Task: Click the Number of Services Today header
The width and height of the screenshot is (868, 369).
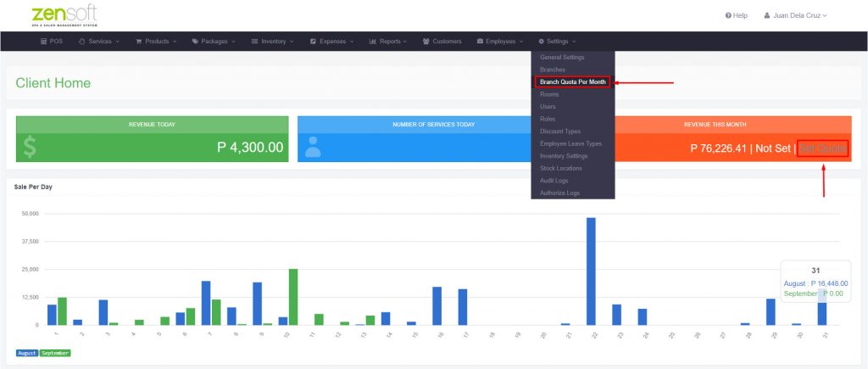Action: pyautogui.click(x=433, y=125)
